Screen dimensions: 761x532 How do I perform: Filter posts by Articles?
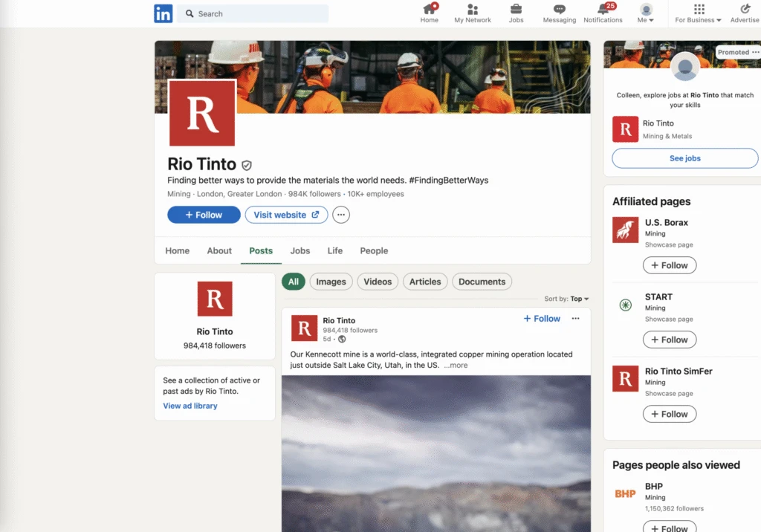click(425, 282)
